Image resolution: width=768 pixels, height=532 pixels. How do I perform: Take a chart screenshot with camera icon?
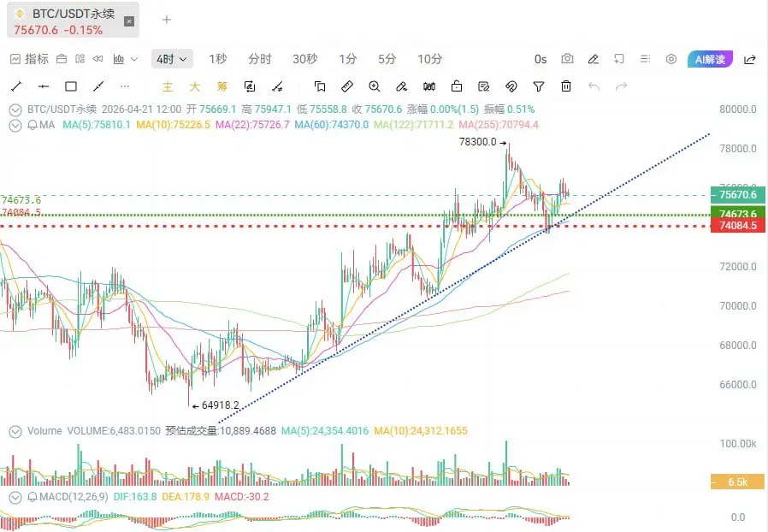[567, 59]
